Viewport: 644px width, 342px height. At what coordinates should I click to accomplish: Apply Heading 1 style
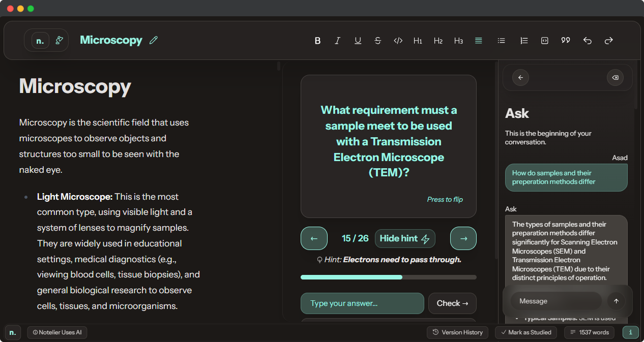coord(418,41)
